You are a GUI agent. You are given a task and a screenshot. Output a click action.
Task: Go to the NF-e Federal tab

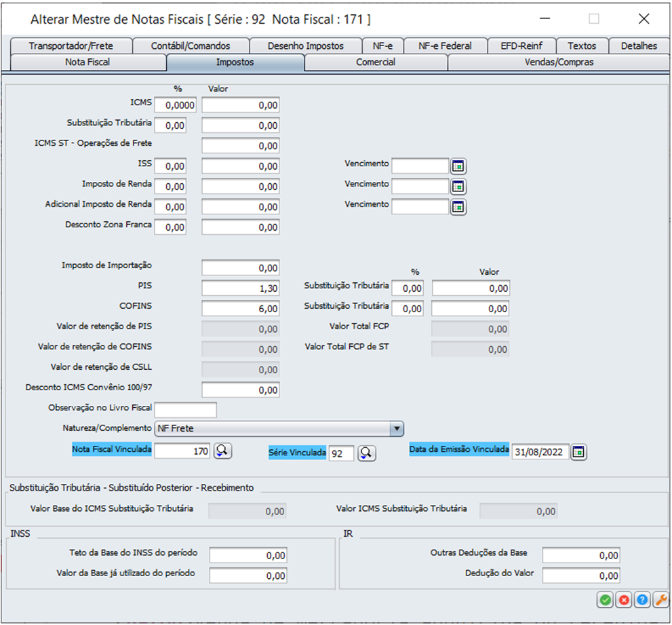point(445,46)
